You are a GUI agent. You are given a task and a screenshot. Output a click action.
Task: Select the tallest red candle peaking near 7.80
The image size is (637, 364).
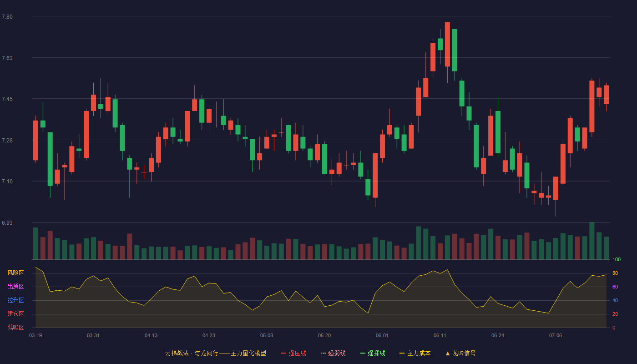(447, 44)
